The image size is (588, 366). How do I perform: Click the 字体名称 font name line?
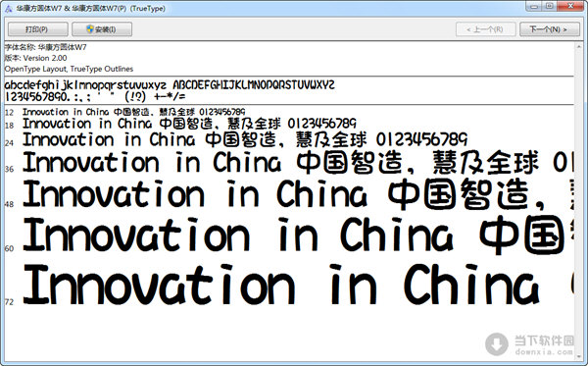point(45,47)
